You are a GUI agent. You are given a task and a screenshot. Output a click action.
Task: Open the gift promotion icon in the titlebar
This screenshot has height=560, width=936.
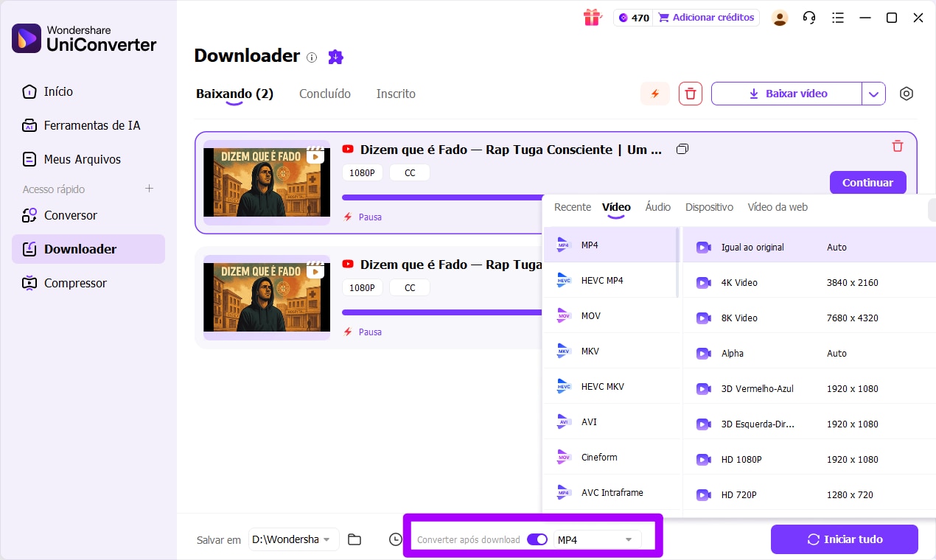pos(592,17)
